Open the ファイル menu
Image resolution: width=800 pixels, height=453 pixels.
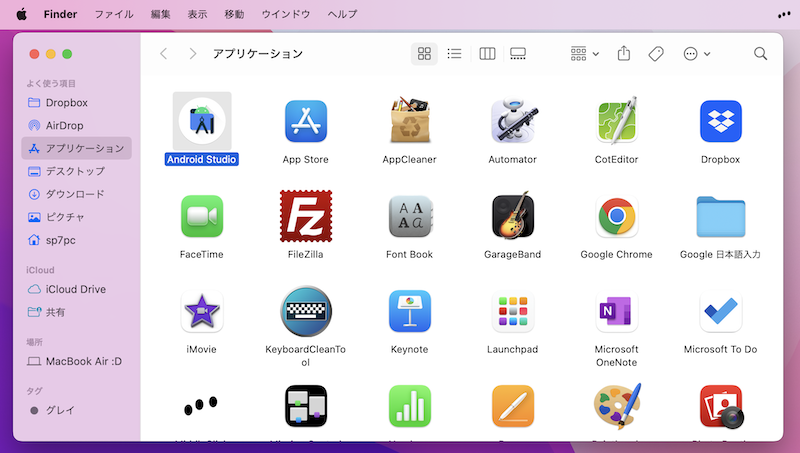click(115, 15)
